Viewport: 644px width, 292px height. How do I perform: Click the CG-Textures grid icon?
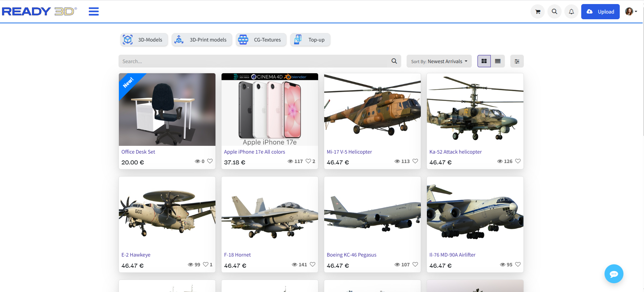click(x=243, y=39)
